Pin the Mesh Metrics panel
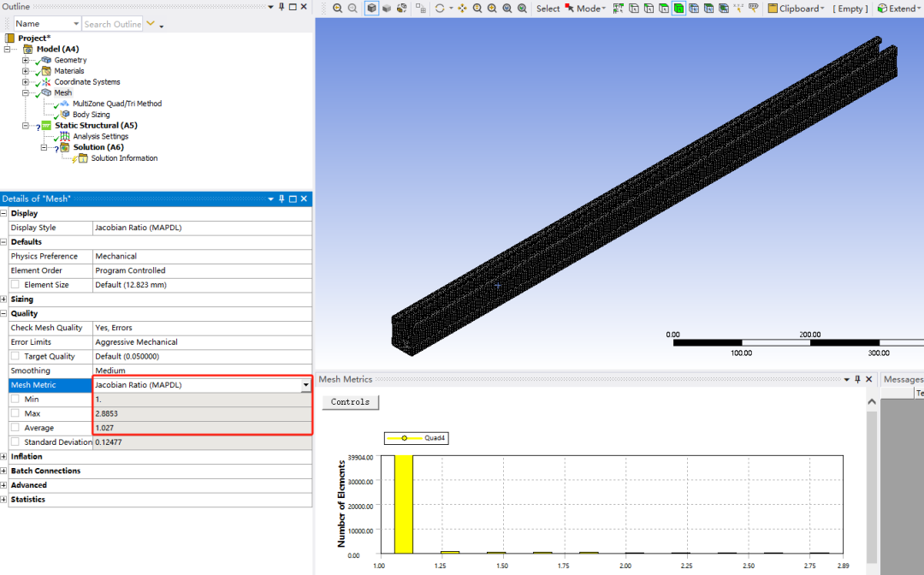The image size is (924, 575). [857, 379]
